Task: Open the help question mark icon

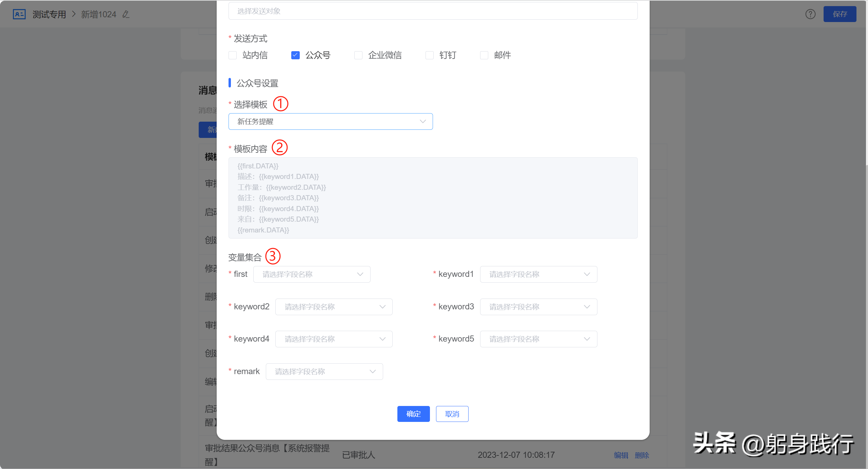Action: tap(810, 14)
